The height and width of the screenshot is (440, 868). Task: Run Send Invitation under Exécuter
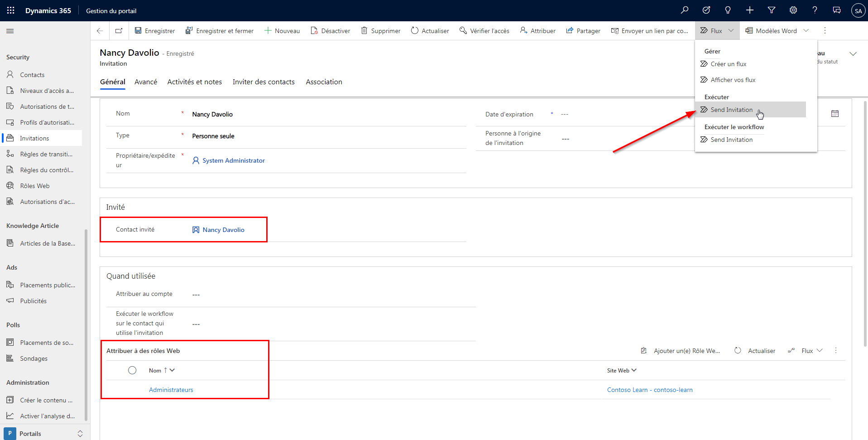point(751,110)
